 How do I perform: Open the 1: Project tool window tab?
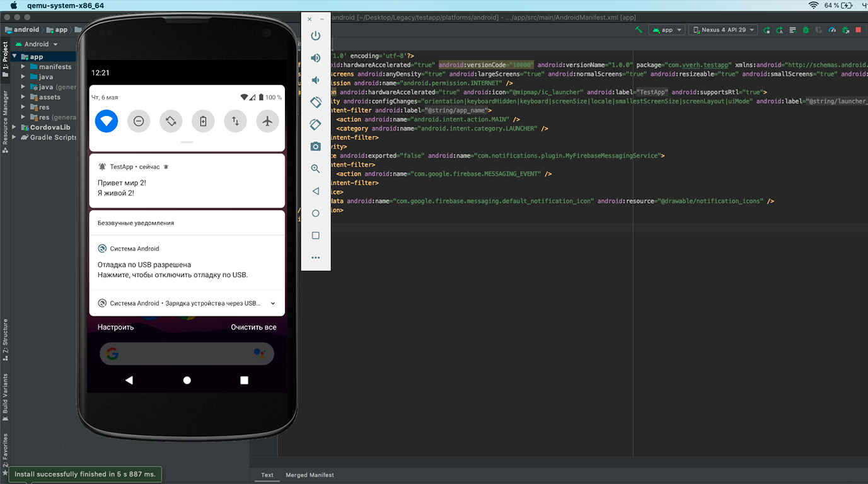(x=5, y=60)
